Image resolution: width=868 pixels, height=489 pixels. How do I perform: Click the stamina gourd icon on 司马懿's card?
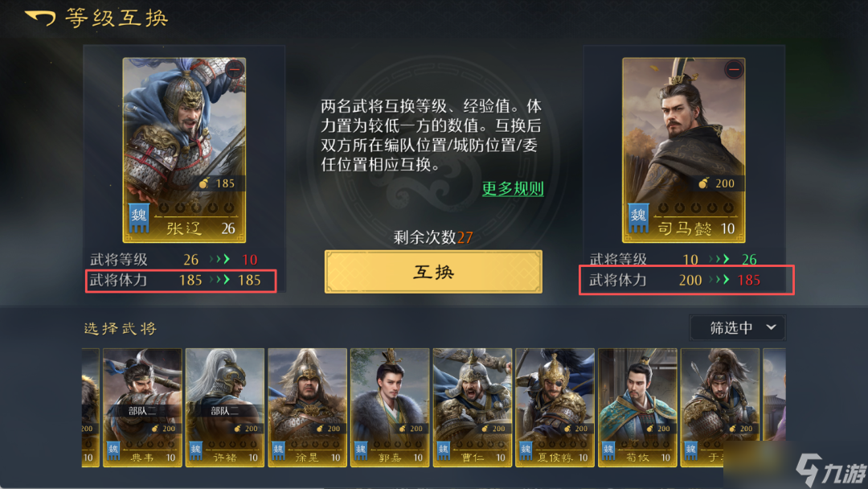tap(703, 183)
